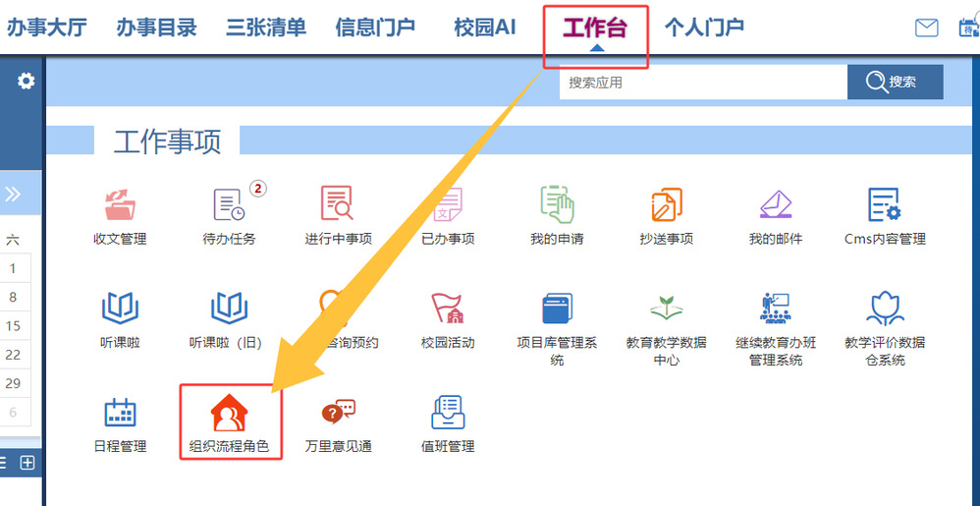Open 日程管理 calendar icon
The height and width of the screenshot is (506, 980).
click(x=120, y=414)
